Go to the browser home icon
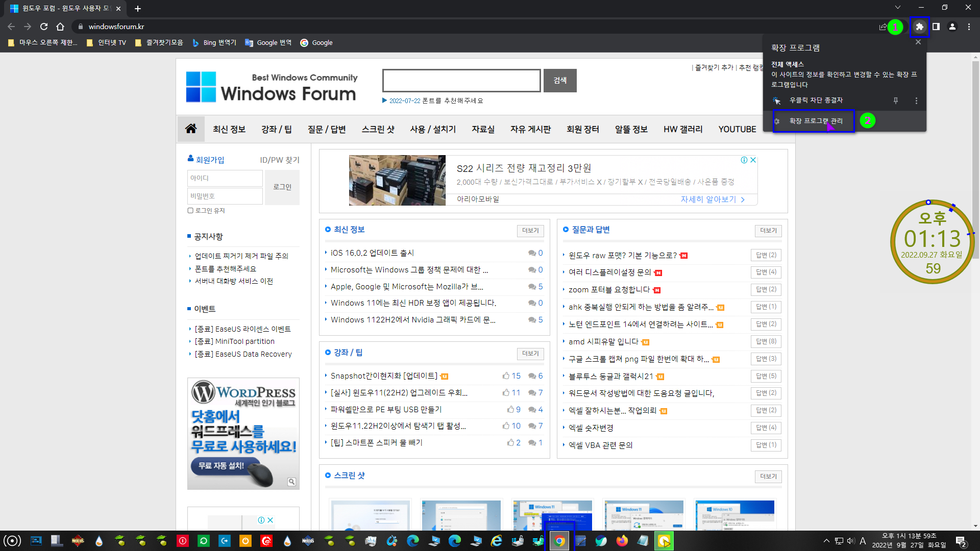This screenshot has width=980, height=551. (60, 27)
